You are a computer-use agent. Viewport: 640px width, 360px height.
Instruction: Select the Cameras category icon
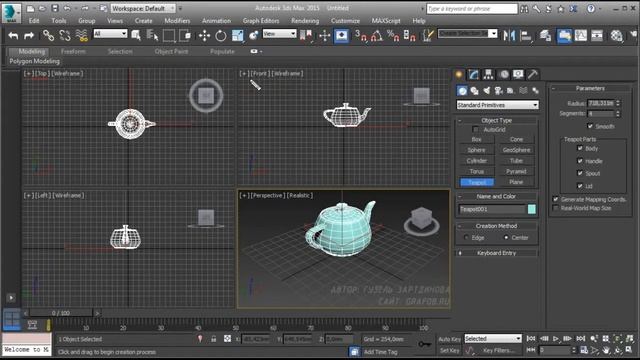pyautogui.click(x=498, y=91)
